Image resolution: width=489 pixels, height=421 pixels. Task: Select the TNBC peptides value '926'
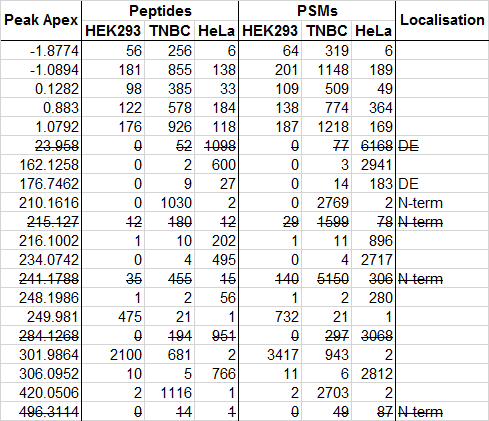coord(170,127)
